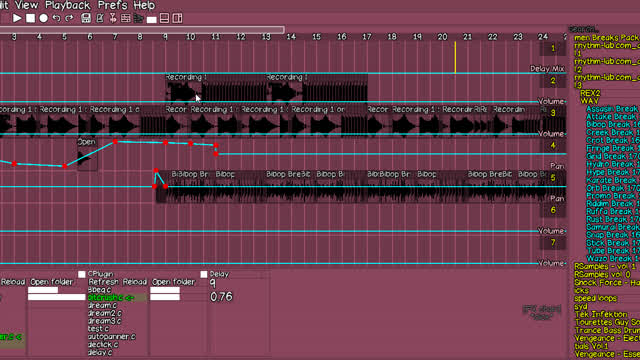640x360 pixels.
Task: Open the Pan parameter selector on track 4
Action: (557, 166)
